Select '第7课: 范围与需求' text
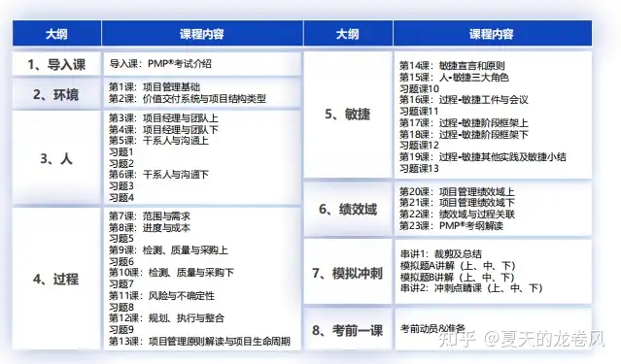The height and width of the screenshot is (364, 621). pyautogui.click(x=150, y=216)
